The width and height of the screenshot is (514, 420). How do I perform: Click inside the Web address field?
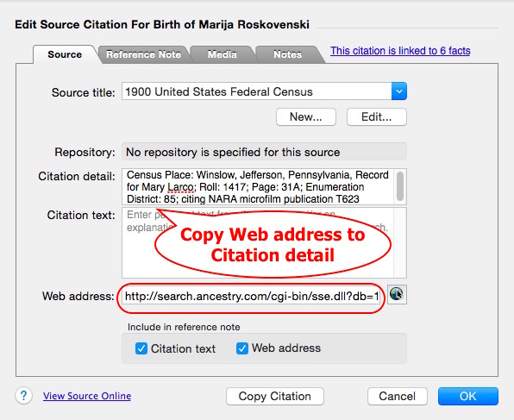coord(252,297)
